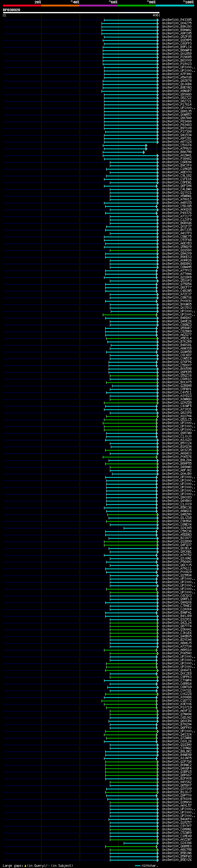Click hit label UniRef100_O82721
Image resolution: width=197 pixels, height=868 pixels.
177,101
